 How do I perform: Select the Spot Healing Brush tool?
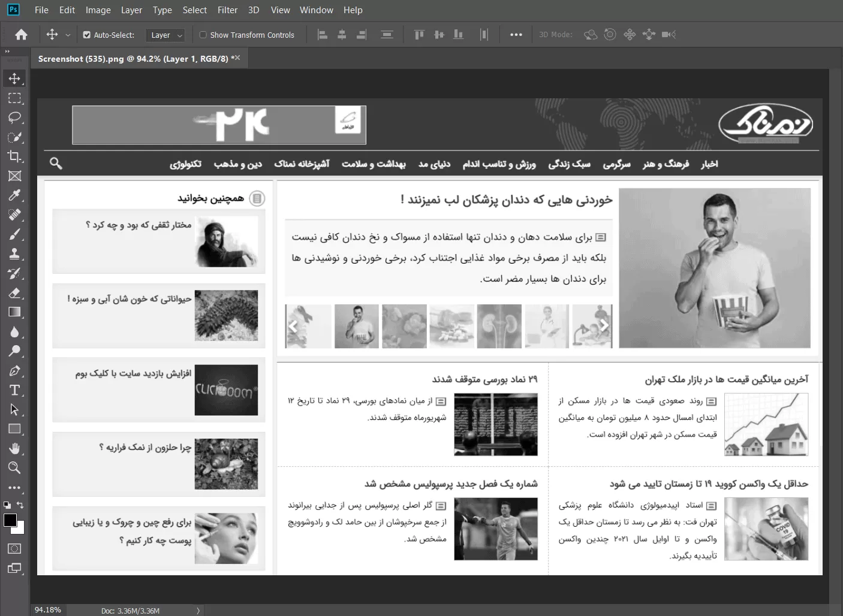click(x=14, y=215)
